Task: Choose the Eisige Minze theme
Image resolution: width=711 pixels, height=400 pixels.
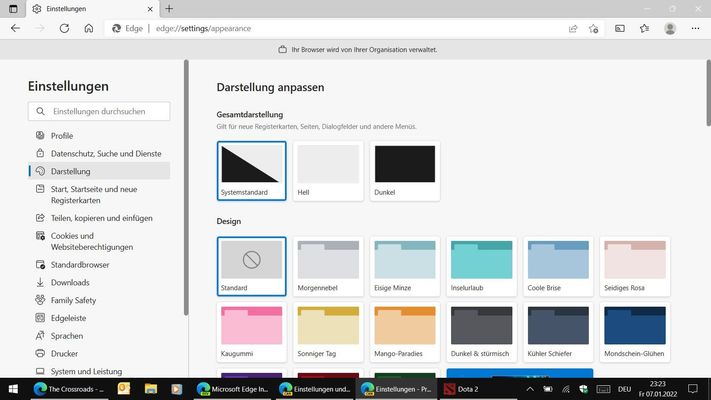Action: [x=405, y=266]
